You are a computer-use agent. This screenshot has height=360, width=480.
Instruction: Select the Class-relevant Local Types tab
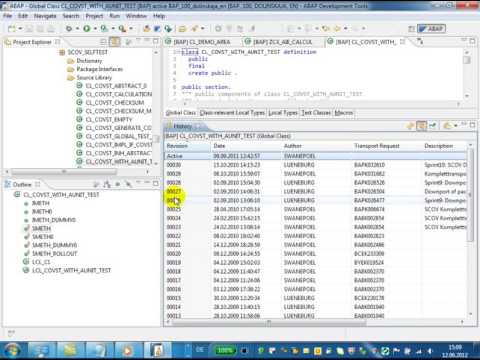click(x=232, y=113)
